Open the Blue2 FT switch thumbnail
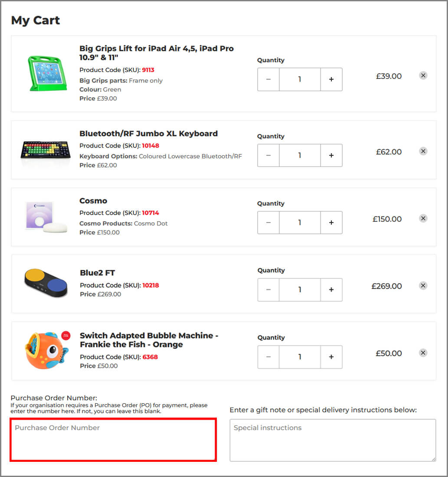 [46, 283]
